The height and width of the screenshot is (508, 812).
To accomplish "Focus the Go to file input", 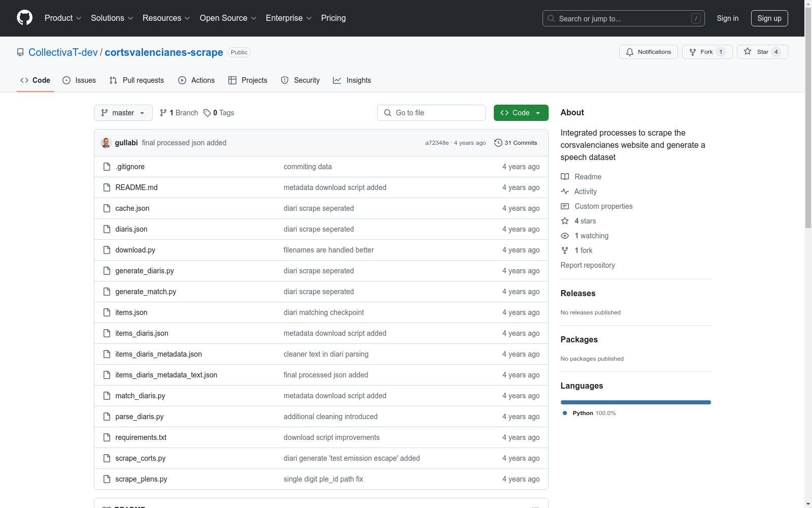I will tap(431, 113).
